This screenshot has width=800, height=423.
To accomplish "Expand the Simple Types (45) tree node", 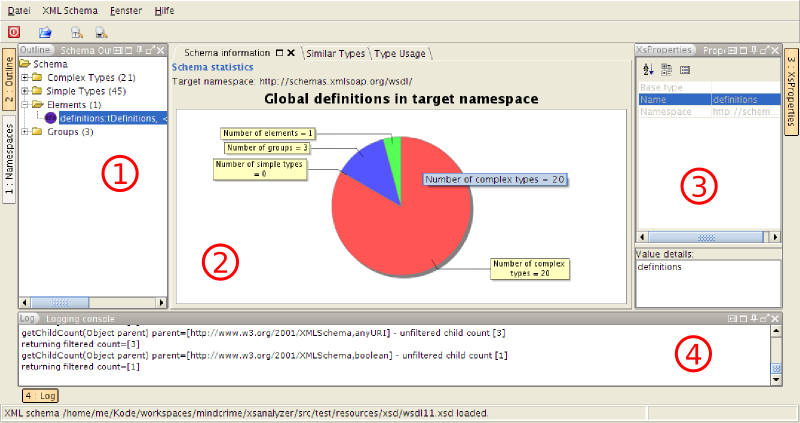I will pyautogui.click(x=24, y=91).
